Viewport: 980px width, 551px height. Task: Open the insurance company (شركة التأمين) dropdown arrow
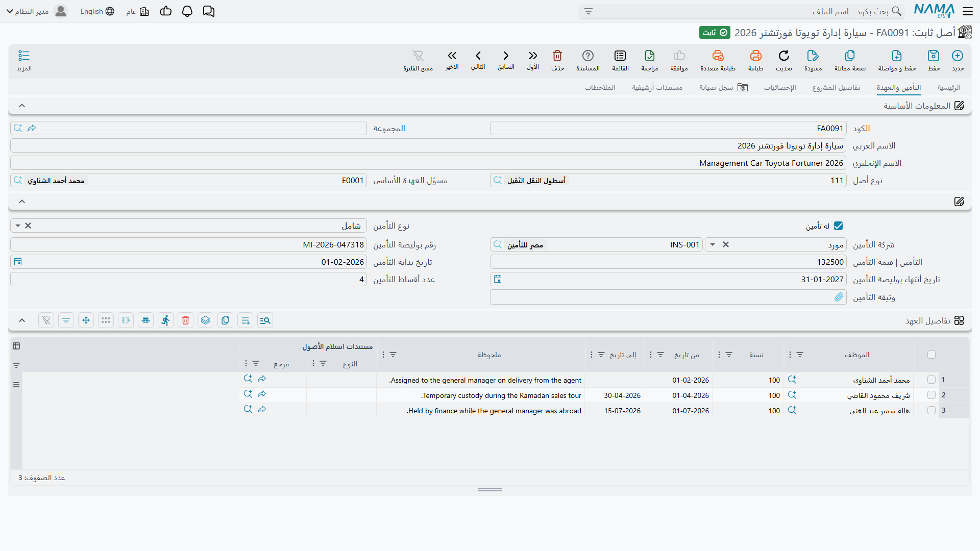(x=713, y=245)
